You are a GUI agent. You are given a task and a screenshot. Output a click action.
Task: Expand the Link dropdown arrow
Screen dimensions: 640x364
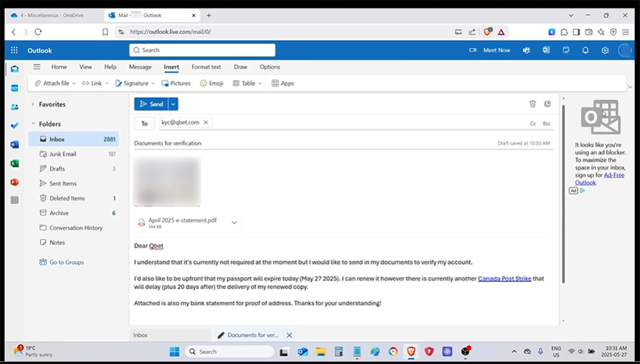(x=107, y=84)
